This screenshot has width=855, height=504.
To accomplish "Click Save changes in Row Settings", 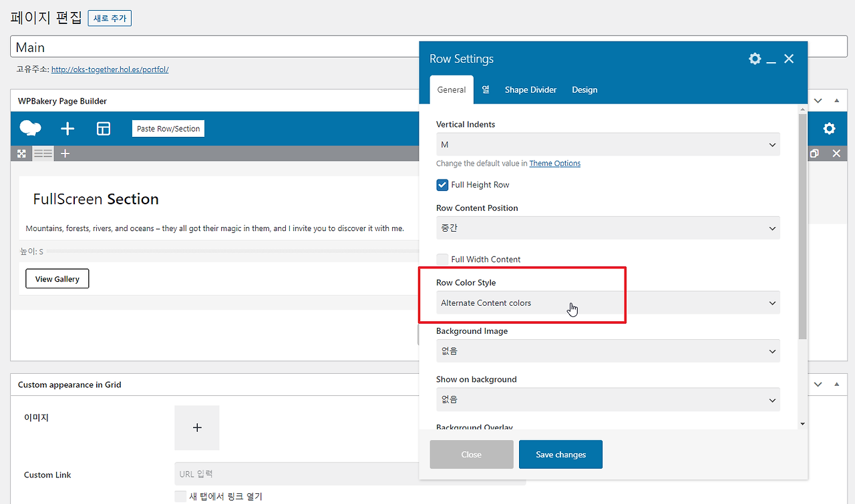I will tap(561, 455).
